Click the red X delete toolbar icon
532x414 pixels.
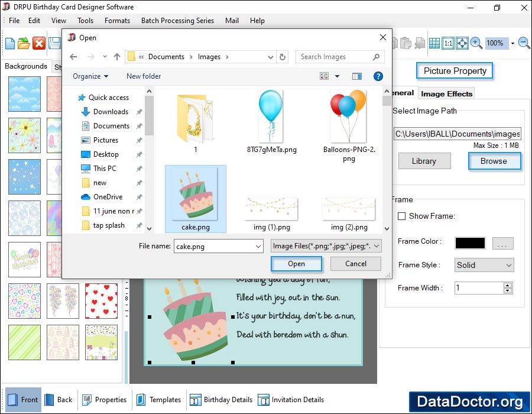[39, 43]
